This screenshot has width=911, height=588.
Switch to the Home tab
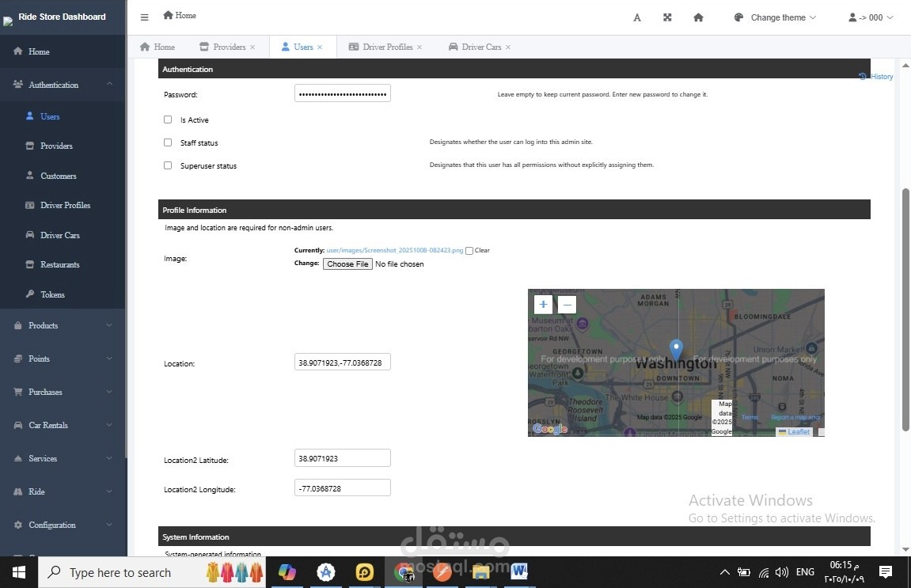coord(158,47)
